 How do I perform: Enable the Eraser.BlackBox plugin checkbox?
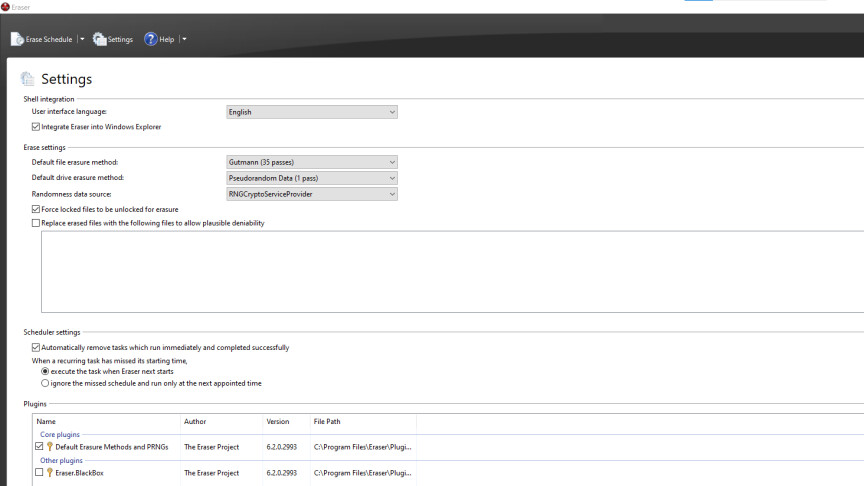tap(39, 473)
